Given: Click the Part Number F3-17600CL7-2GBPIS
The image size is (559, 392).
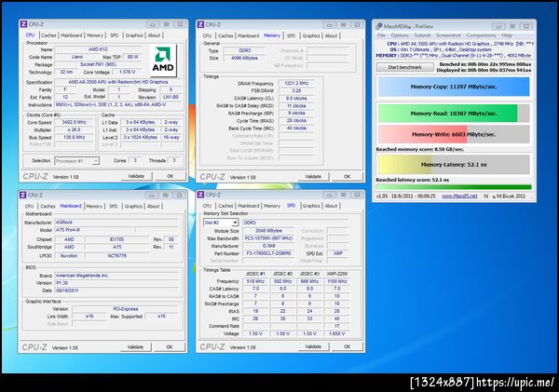Looking at the screenshot, I should coord(268,253).
